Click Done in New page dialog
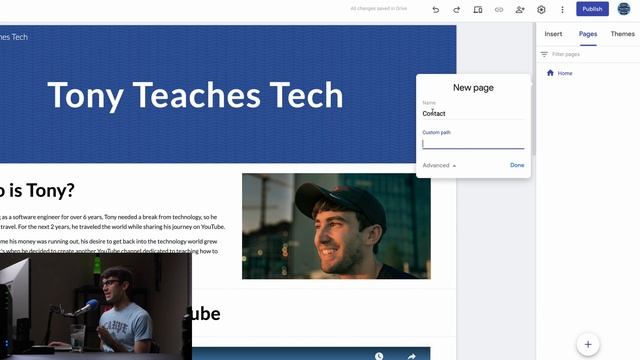The height and width of the screenshot is (360, 640). click(x=517, y=165)
